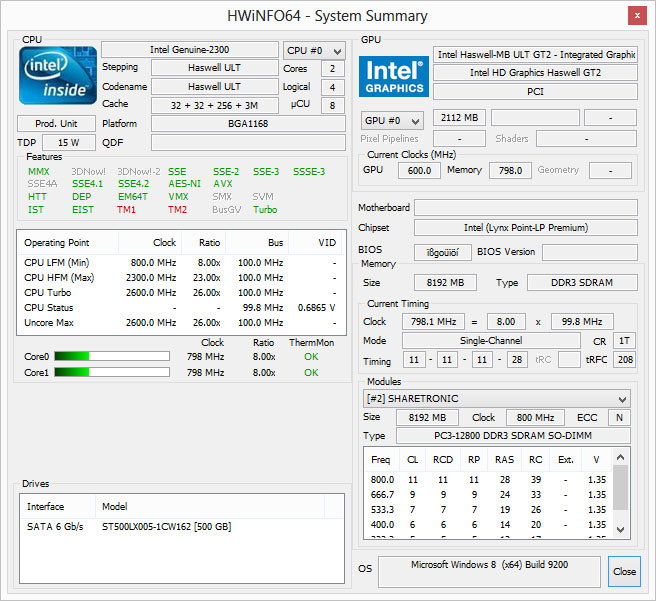Click the BGA1168 platform field
This screenshot has width=656, height=601.
tap(248, 124)
